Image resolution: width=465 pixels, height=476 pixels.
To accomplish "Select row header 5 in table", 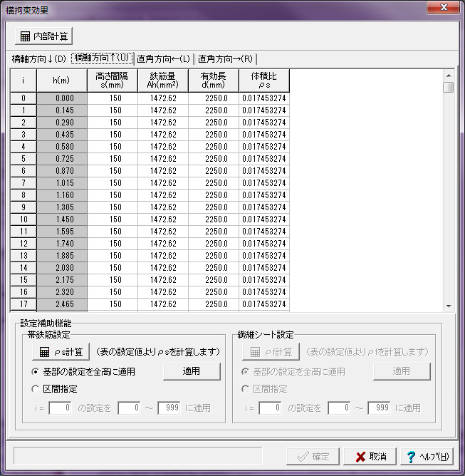I will (x=23, y=159).
